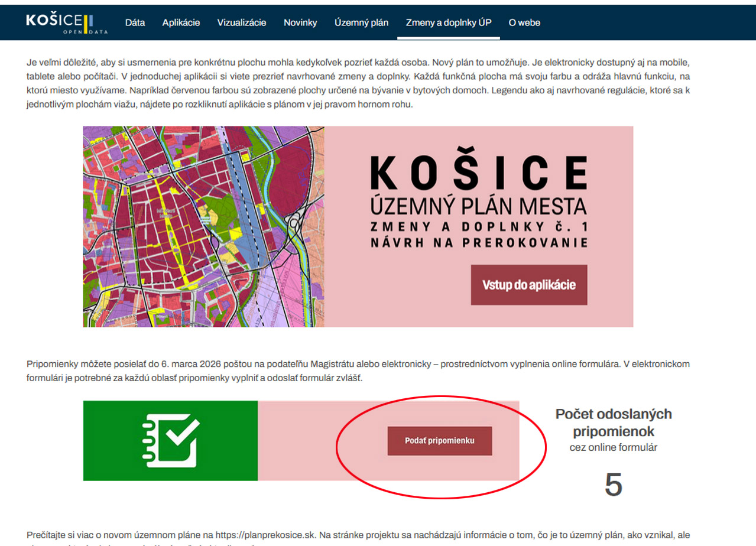
Task: Select Novinky from the top navigation
Action: point(300,22)
